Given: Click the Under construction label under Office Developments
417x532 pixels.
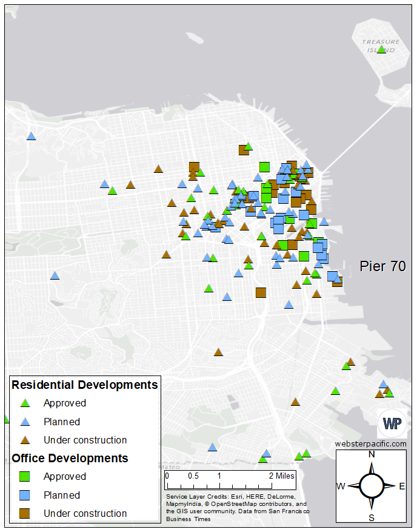Looking at the screenshot, I should (x=85, y=513).
